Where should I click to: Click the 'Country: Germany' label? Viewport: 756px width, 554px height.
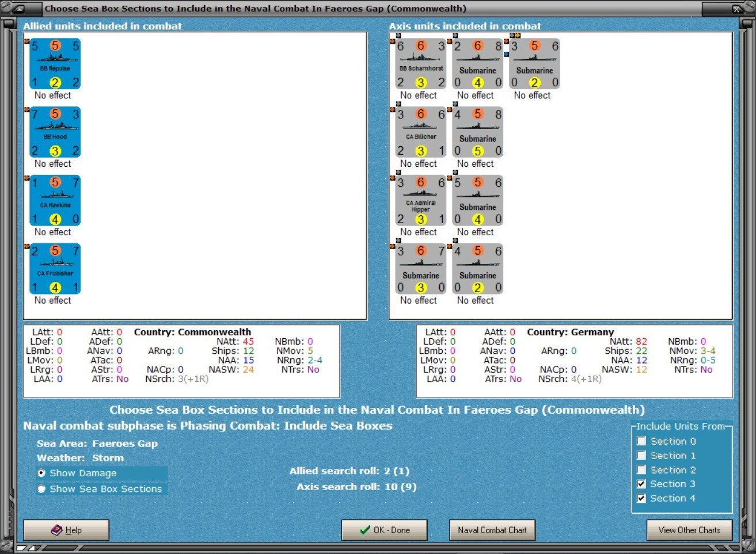pyautogui.click(x=571, y=332)
